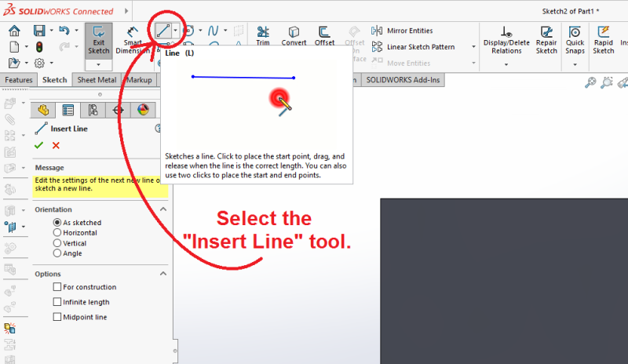Screen dimensions: 628x364
Task: Click the panel splitter handle above tabs
Action: click(x=100, y=94)
